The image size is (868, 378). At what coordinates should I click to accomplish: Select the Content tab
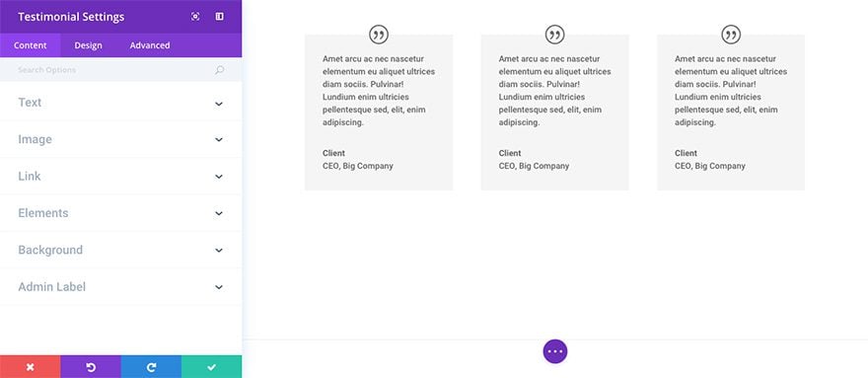coord(30,45)
